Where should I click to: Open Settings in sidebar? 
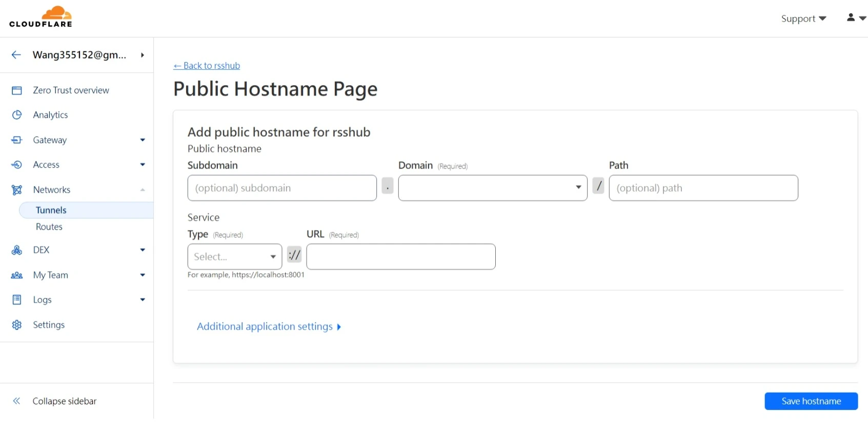(49, 325)
